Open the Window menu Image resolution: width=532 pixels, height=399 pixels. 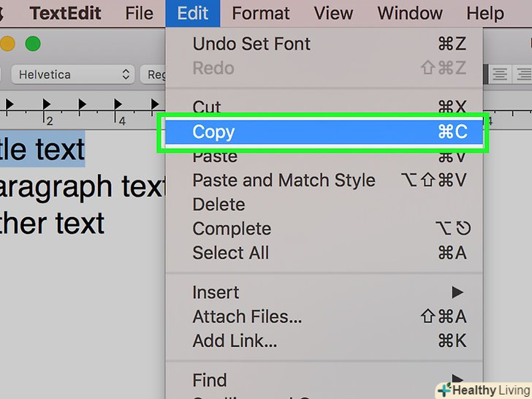(410, 14)
